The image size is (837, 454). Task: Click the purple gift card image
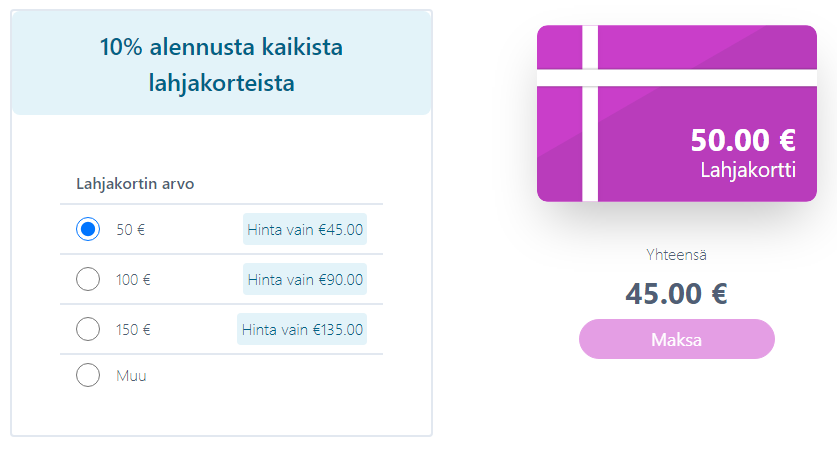(x=677, y=113)
